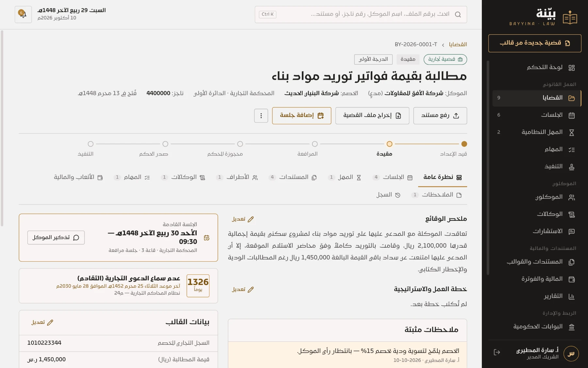The height and width of the screenshot is (368, 588).
Task: Go to الجلسات in the sidebar
Action: 537,115
